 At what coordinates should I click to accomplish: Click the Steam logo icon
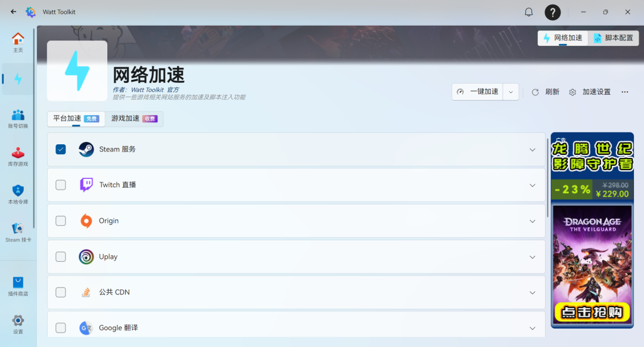86,150
